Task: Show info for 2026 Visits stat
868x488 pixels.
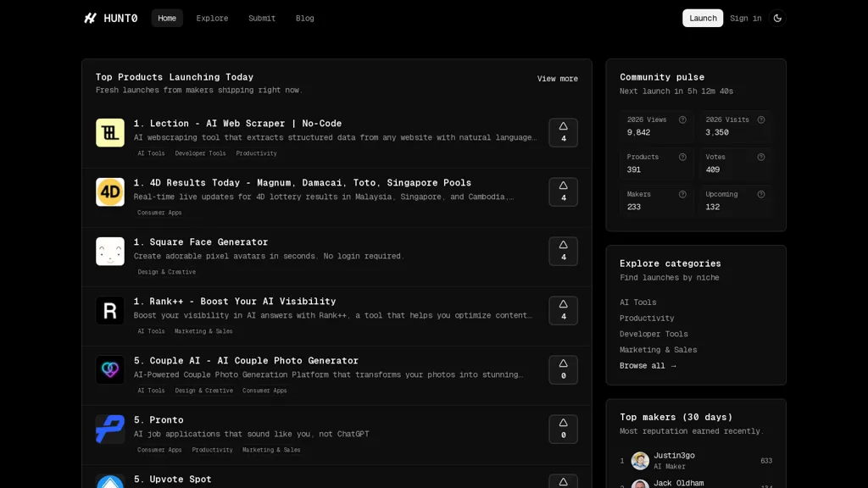Action: 761,119
